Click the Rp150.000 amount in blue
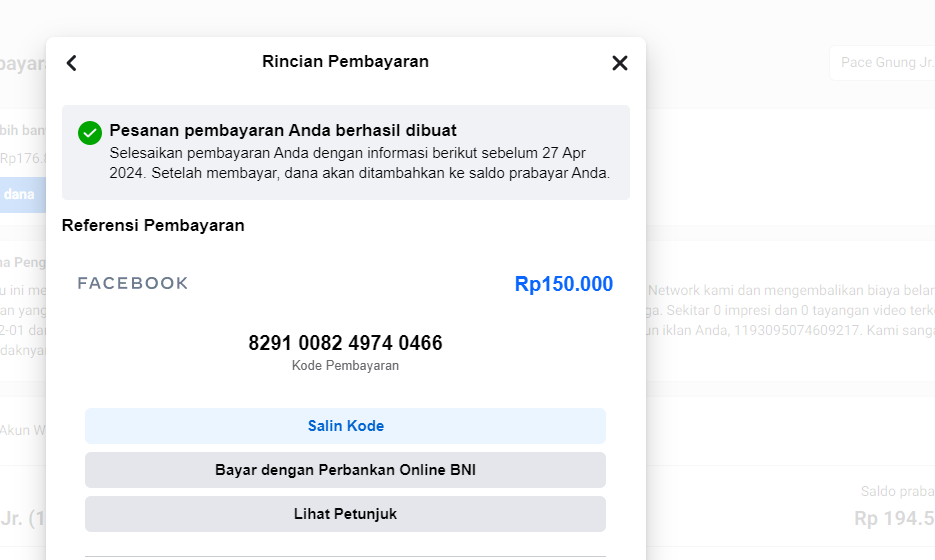The width and height of the screenshot is (935, 560). point(563,284)
